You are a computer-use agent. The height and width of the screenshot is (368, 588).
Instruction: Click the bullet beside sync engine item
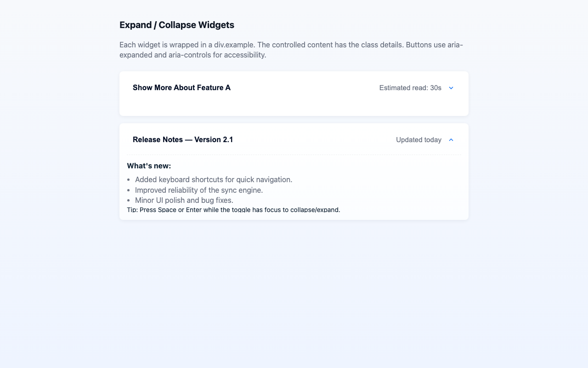[128, 190]
